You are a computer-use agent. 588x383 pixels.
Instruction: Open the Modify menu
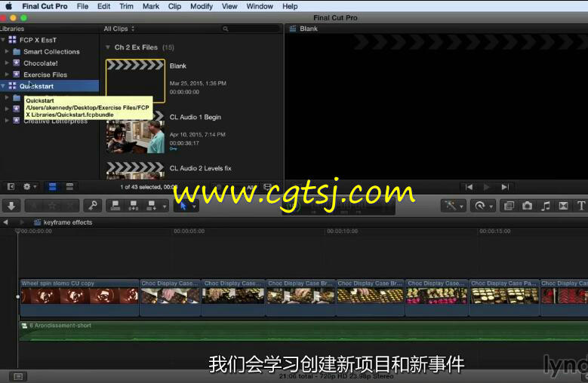click(x=202, y=6)
